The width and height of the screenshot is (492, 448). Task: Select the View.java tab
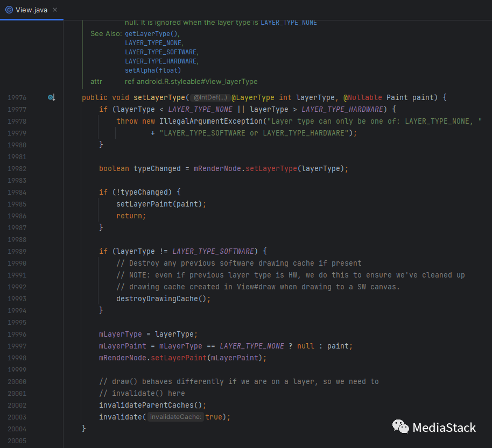(32, 10)
